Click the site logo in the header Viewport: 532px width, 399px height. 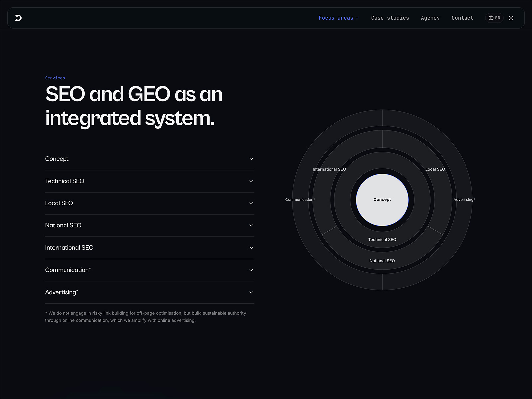pyautogui.click(x=18, y=18)
